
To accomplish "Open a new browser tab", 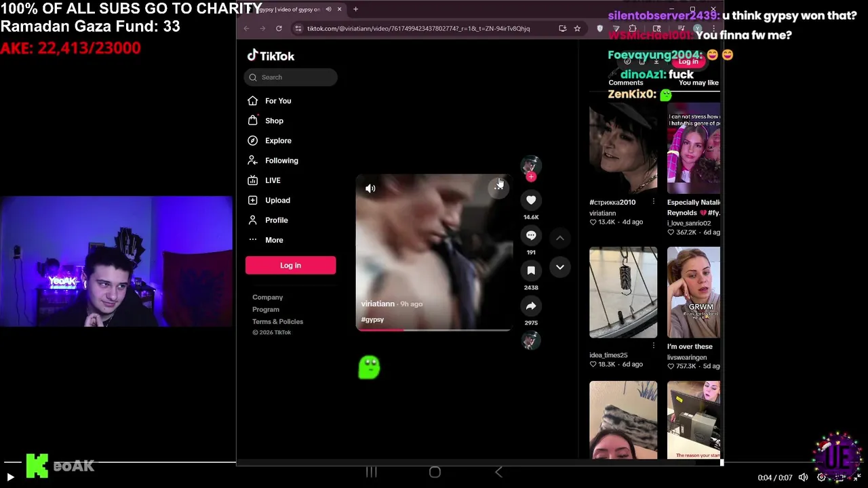I will tap(355, 9).
